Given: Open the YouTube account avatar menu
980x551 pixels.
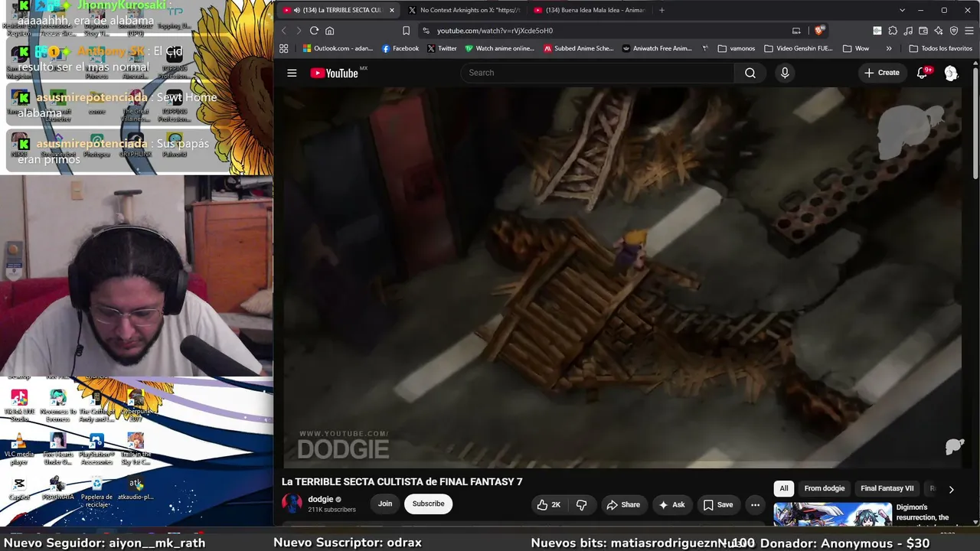Looking at the screenshot, I should (x=951, y=73).
